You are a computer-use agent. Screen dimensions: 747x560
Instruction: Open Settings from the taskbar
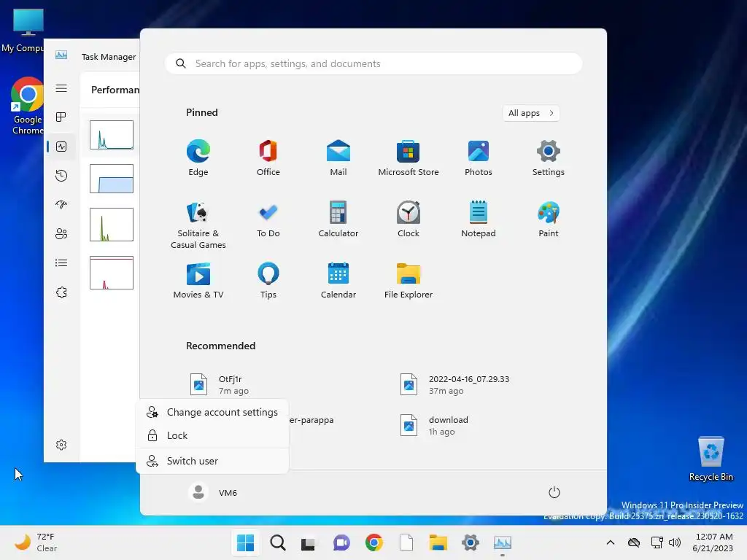point(471,542)
